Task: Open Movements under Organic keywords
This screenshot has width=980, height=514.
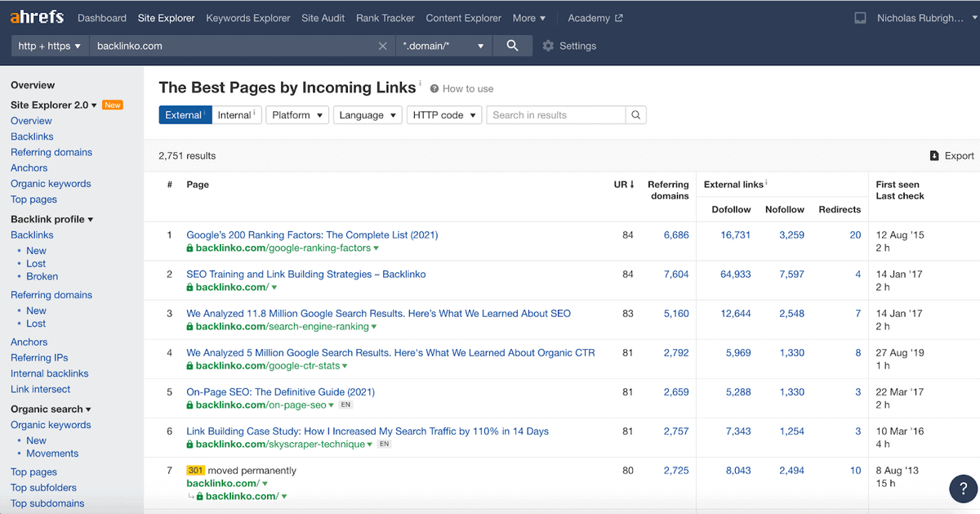Action: (x=52, y=453)
